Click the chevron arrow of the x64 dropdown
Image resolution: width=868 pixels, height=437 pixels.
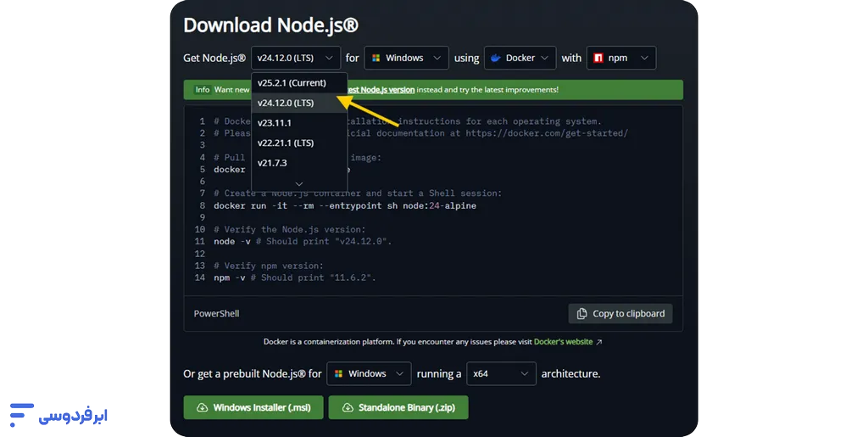(x=524, y=374)
